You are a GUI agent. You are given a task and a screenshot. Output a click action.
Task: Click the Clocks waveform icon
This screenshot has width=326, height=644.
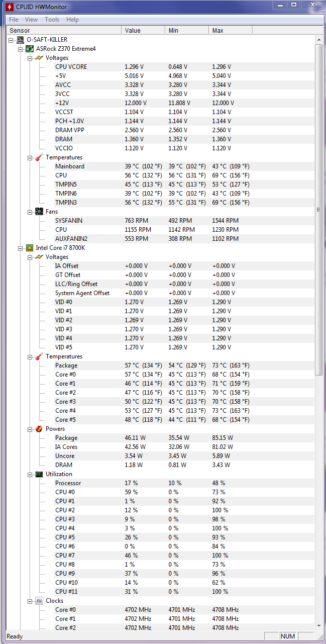(x=39, y=601)
